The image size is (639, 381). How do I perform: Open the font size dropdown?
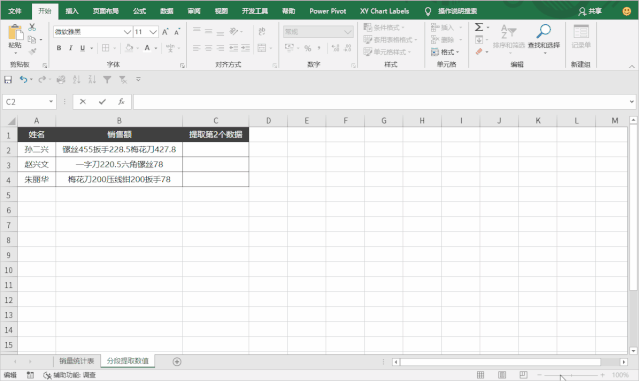tap(153, 32)
